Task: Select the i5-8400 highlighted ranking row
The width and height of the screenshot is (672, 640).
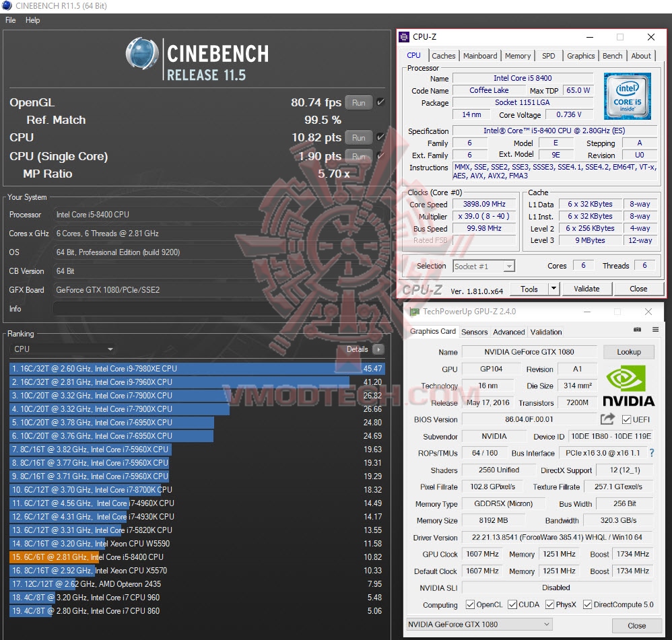Action: (x=197, y=557)
